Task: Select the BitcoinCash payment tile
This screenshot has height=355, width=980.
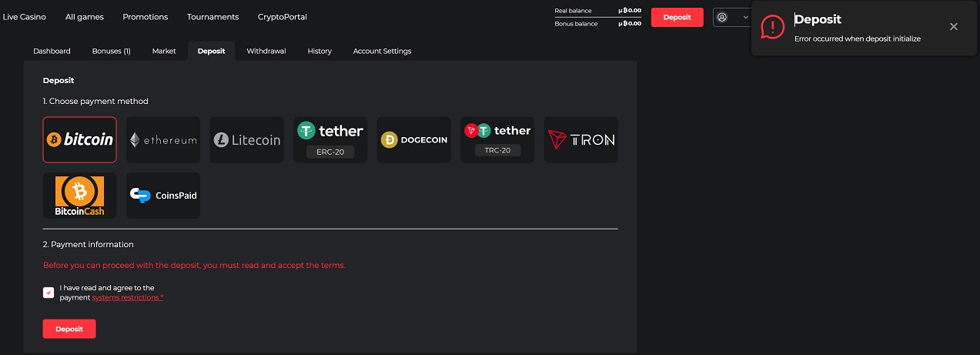Action: coord(80,196)
